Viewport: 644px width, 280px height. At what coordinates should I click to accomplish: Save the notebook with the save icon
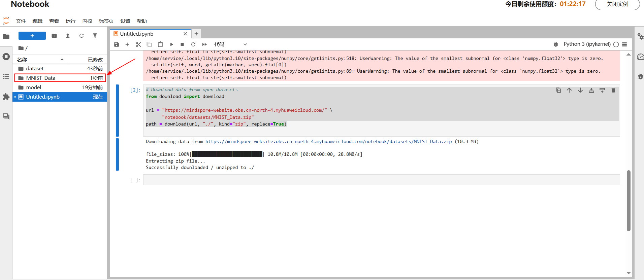click(117, 44)
